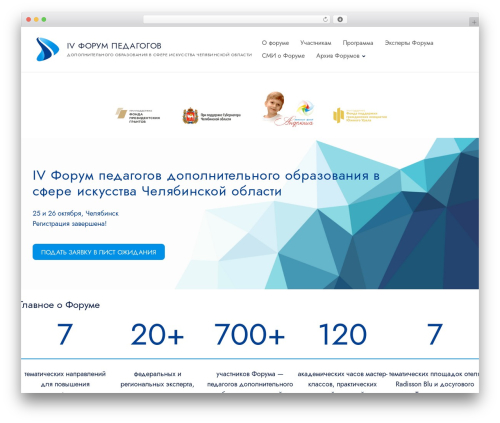Open the "Программа" menu item
Screen dimensions: 500x423
358,43
